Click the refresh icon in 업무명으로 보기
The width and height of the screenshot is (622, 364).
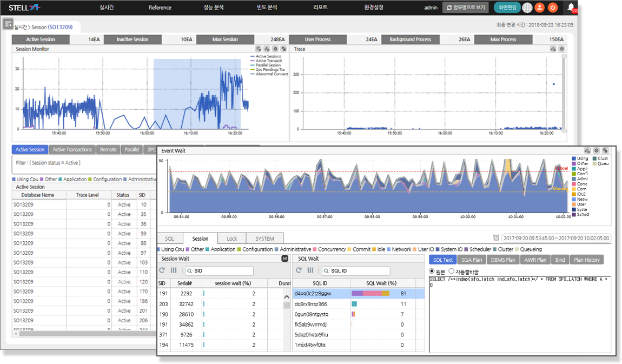[449, 8]
